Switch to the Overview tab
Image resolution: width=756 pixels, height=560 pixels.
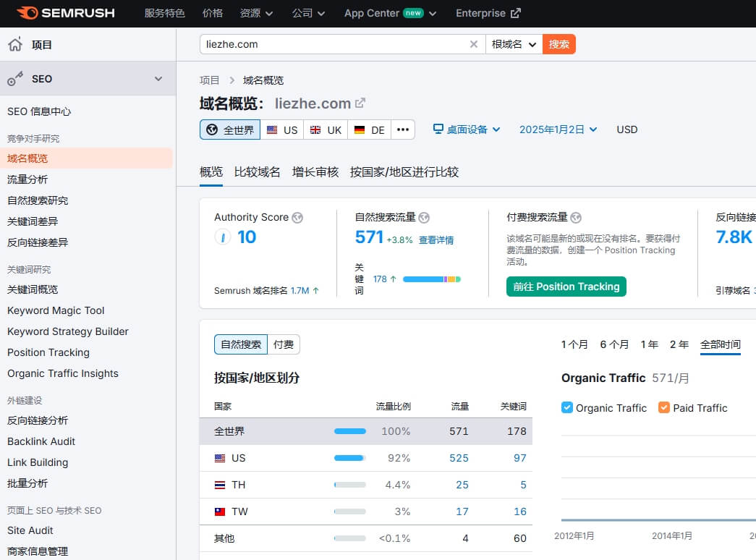pyautogui.click(x=211, y=171)
